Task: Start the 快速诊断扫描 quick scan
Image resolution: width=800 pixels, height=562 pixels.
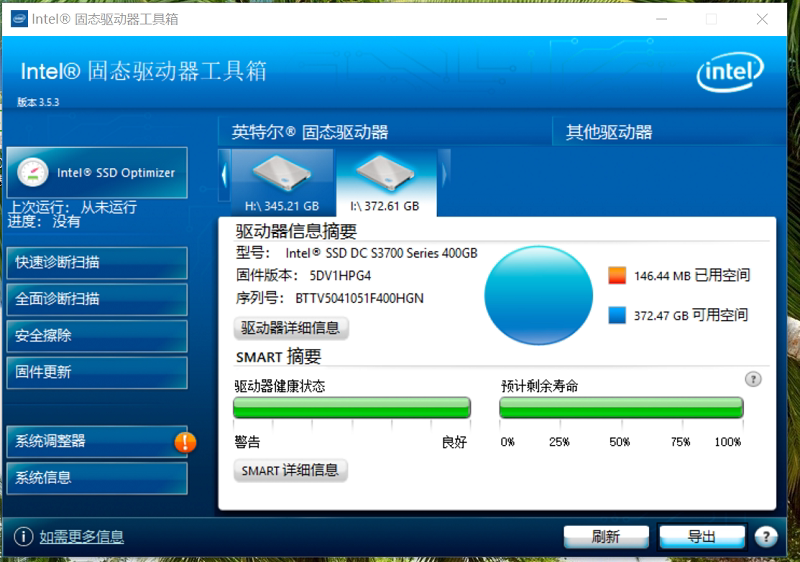Action: point(97,263)
